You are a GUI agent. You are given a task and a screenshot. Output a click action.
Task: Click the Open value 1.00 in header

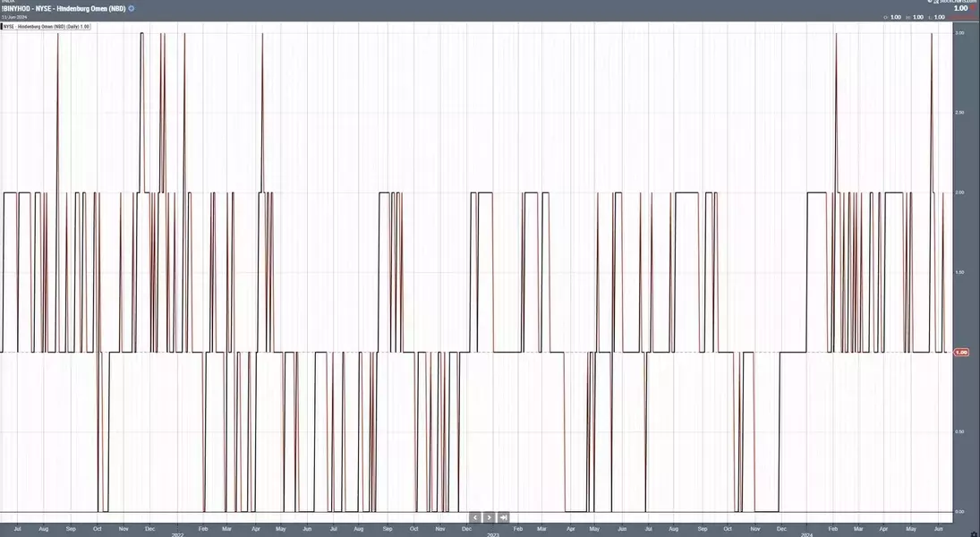[x=896, y=18]
